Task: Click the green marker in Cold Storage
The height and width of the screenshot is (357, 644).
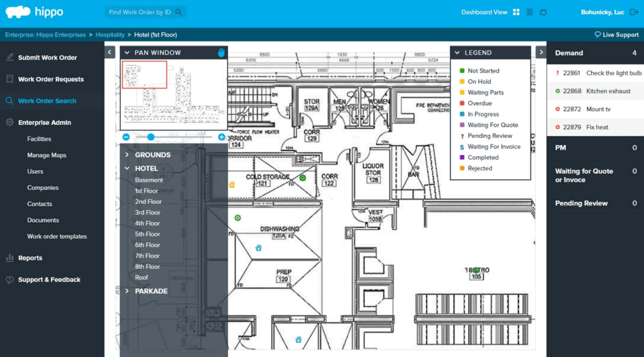Action: [303, 178]
